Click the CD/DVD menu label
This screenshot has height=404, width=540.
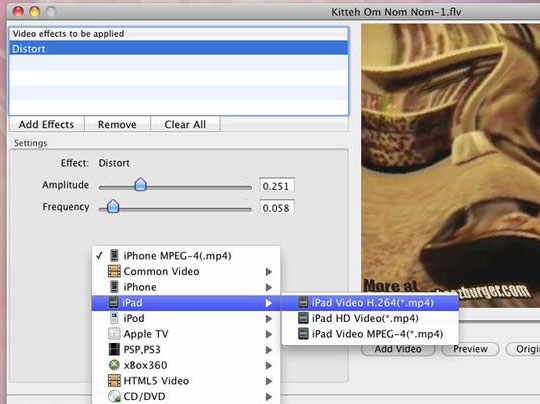point(144,396)
